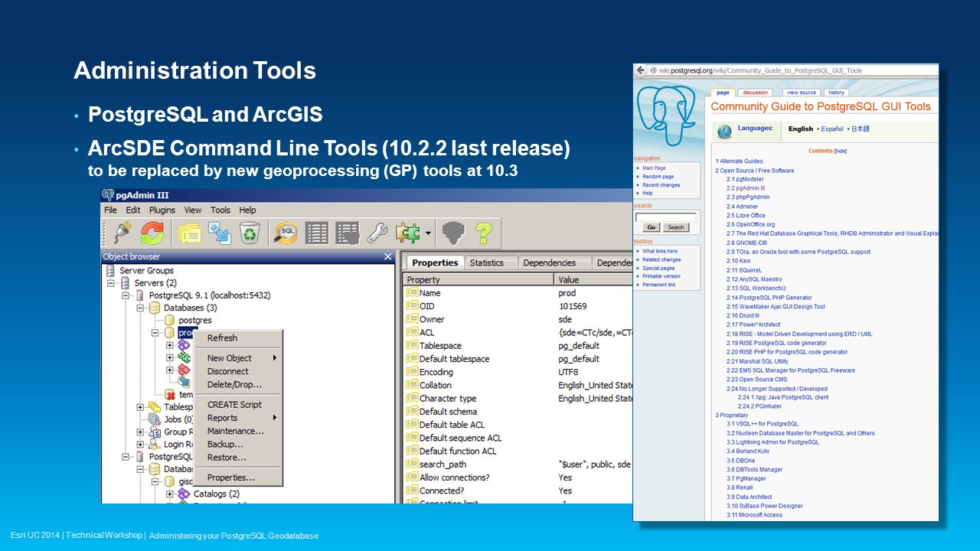The image size is (980, 551).
Task: Open the New Object submenu
Action: (239, 357)
